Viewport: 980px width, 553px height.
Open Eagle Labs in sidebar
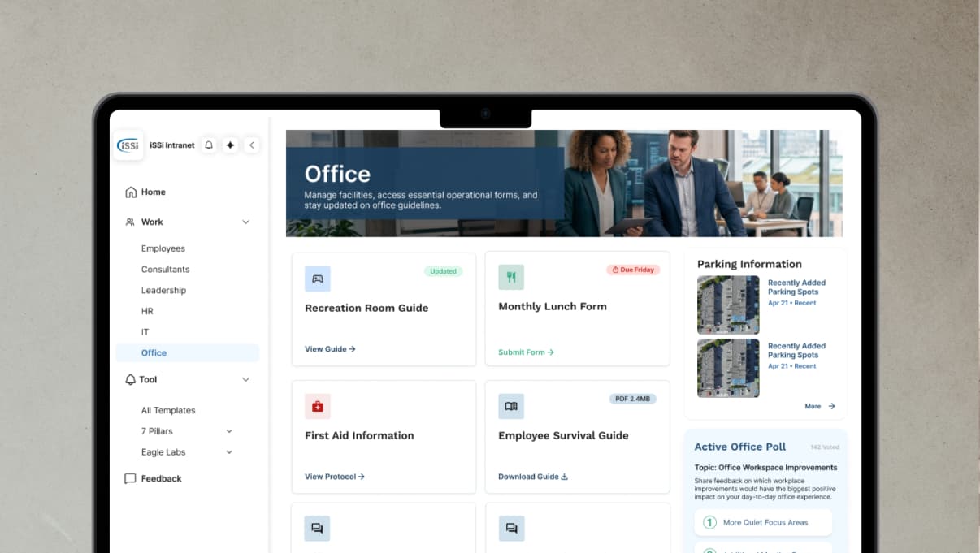pos(163,452)
